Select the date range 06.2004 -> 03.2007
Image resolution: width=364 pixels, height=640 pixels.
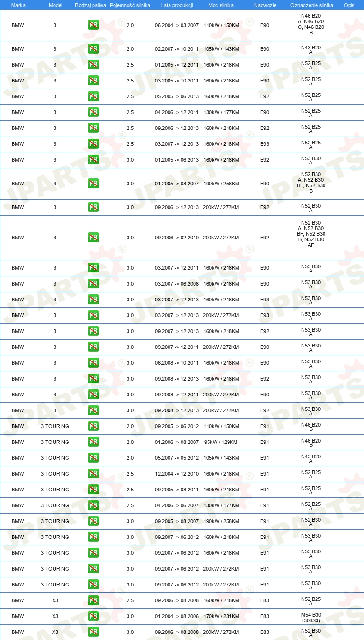(177, 25)
